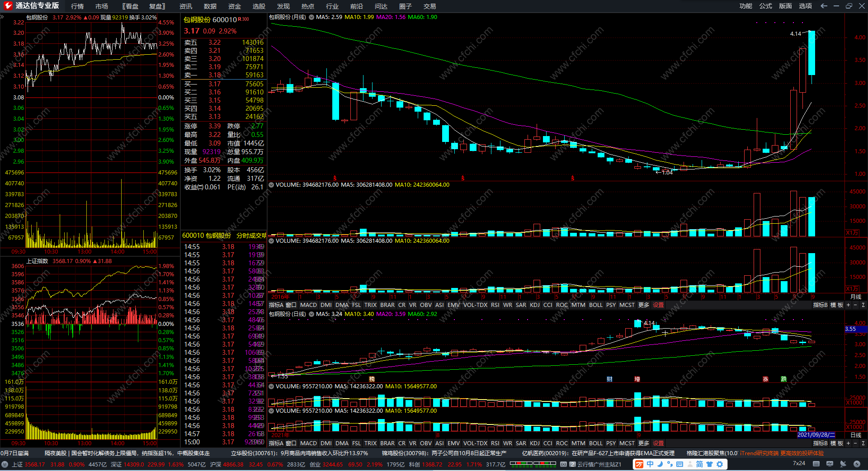Image resolution: width=868 pixels, height=471 pixels.
Task: Switch period using the 月线 button
Action: (x=856, y=297)
